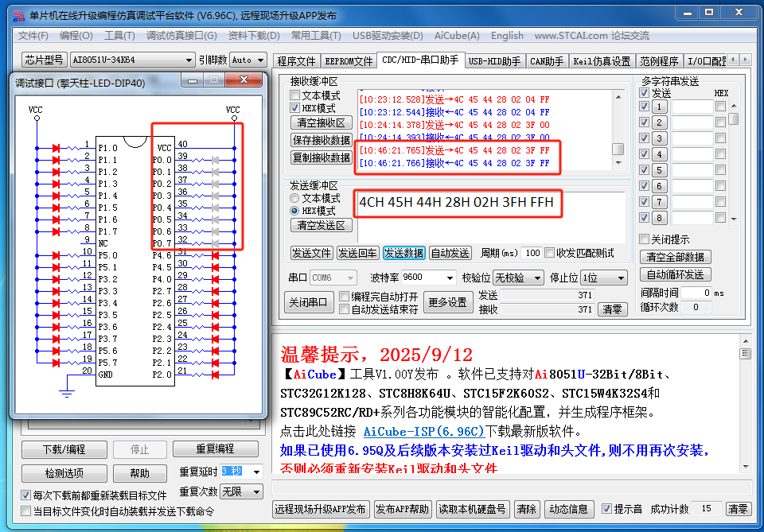Select 文本模式 for the receive buffer
Viewport: 764px width, 532px height.
pos(294,95)
